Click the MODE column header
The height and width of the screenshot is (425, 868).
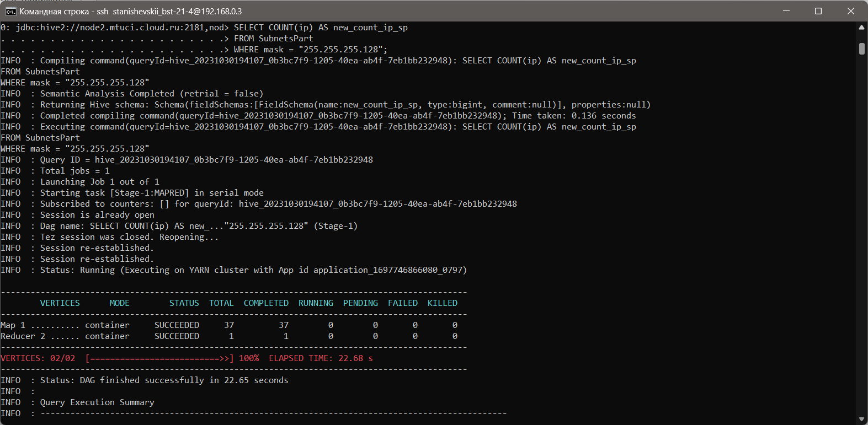point(119,303)
